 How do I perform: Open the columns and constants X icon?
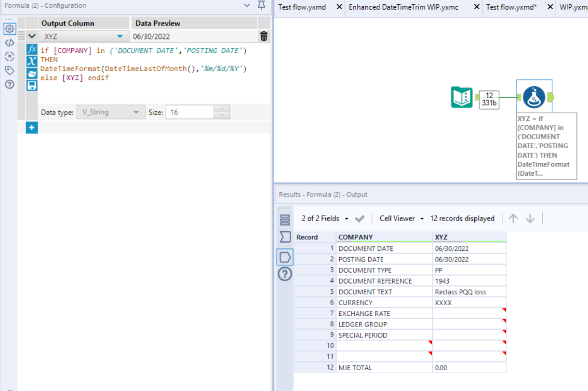coord(32,61)
